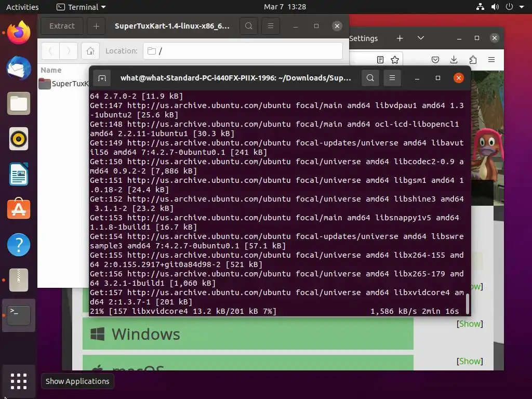Open Firefox extensions puzzle icon
532x399 pixels.
[473, 60]
